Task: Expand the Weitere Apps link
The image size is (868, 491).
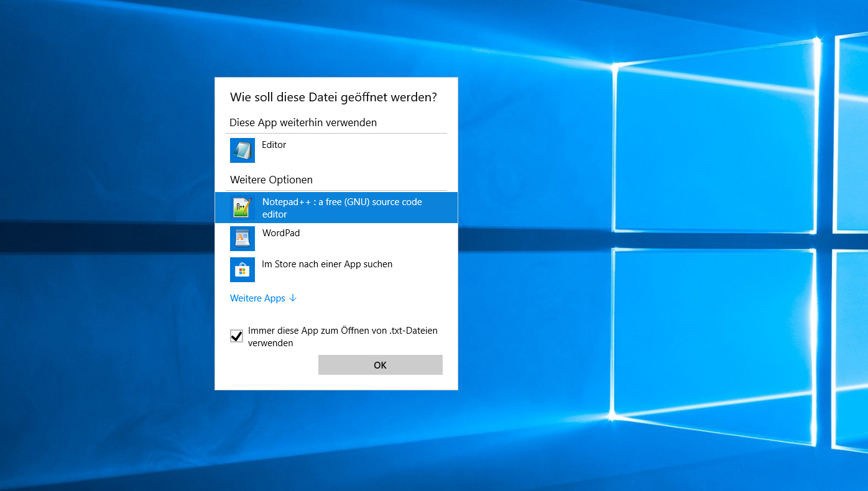Action: point(264,298)
